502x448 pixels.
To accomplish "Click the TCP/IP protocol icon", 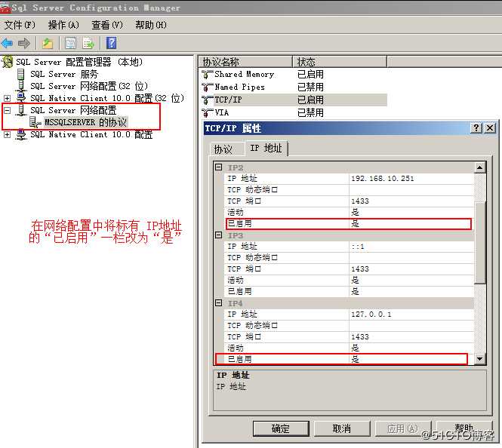I will [207, 100].
